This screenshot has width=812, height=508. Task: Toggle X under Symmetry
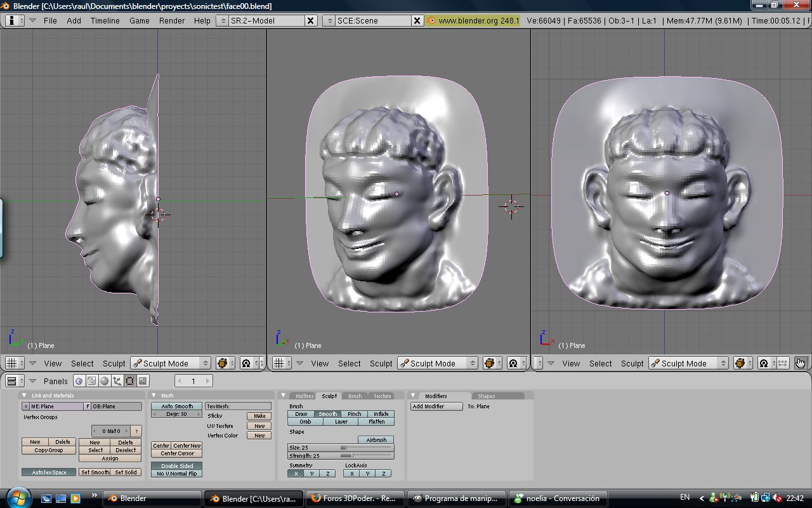pyautogui.click(x=296, y=474)
